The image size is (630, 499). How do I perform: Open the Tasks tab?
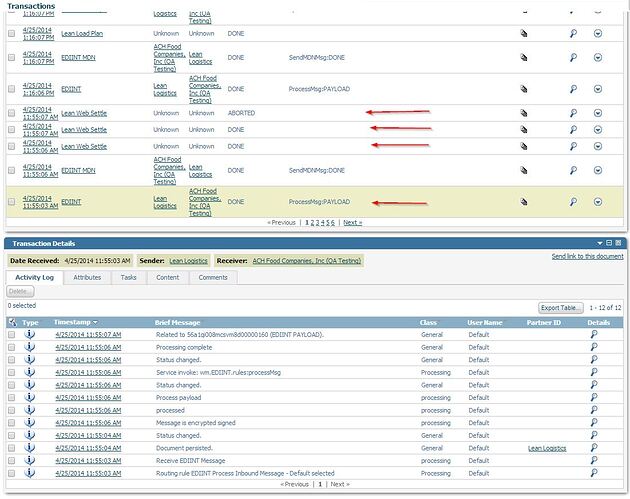point(129,278)
